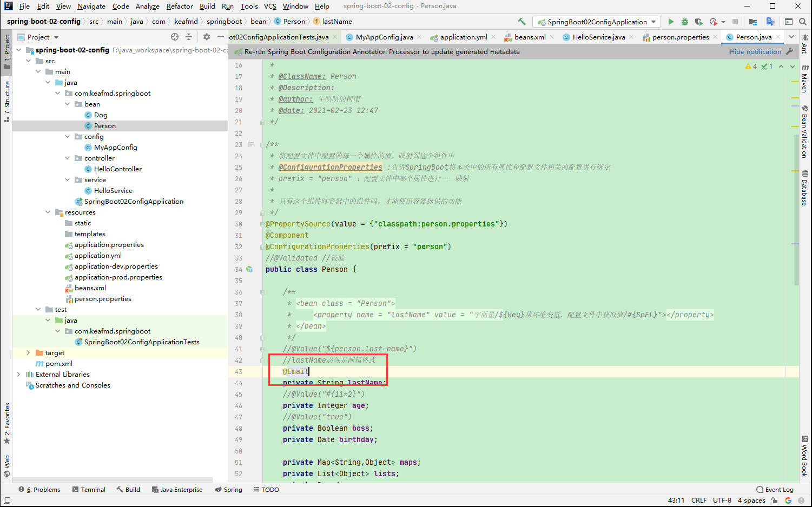Start Debug mode with the bug icon
Screen dimensions: 812x507
(684, 21)
